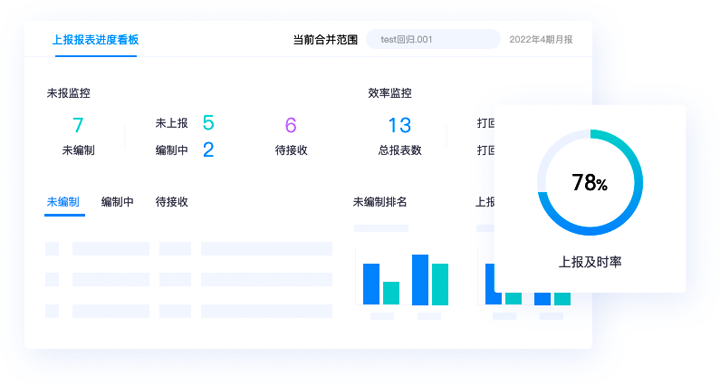This screenshot has width=720, height=386.
Task: Click the 上报及时率 card label
Action: (590, 262)
